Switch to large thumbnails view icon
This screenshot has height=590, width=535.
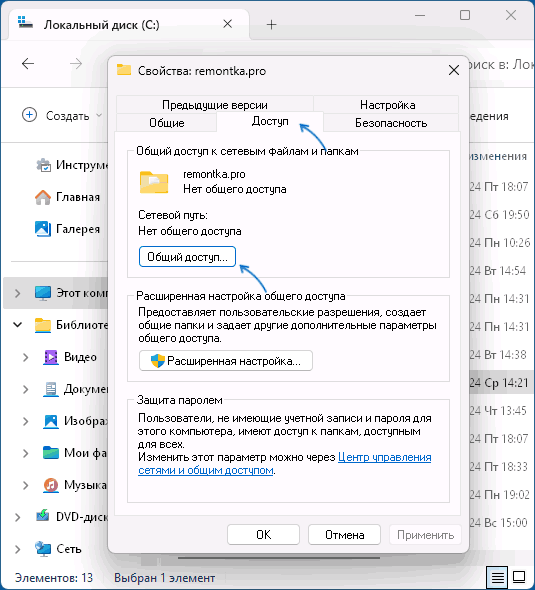pos(519,577)
